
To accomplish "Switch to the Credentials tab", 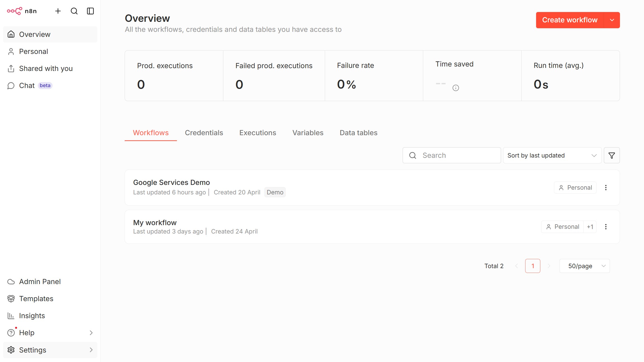I will pos(204,133).
